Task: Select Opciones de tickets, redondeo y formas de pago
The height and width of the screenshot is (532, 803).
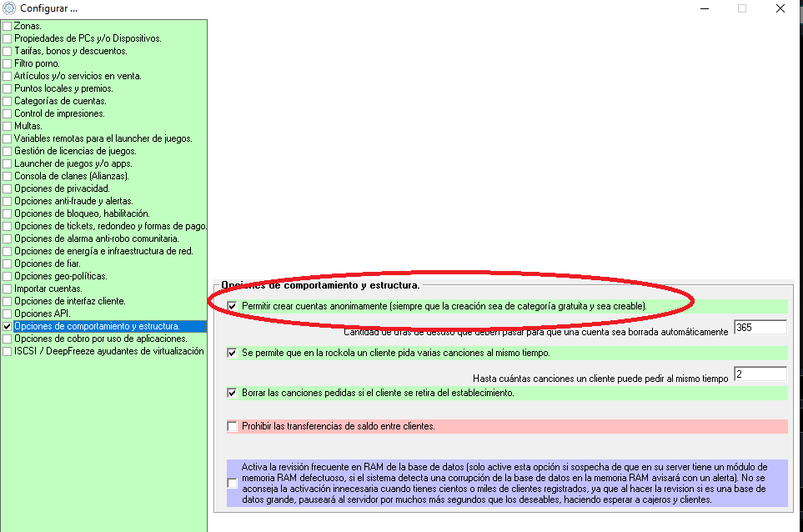Action: [x=111, y=226]
